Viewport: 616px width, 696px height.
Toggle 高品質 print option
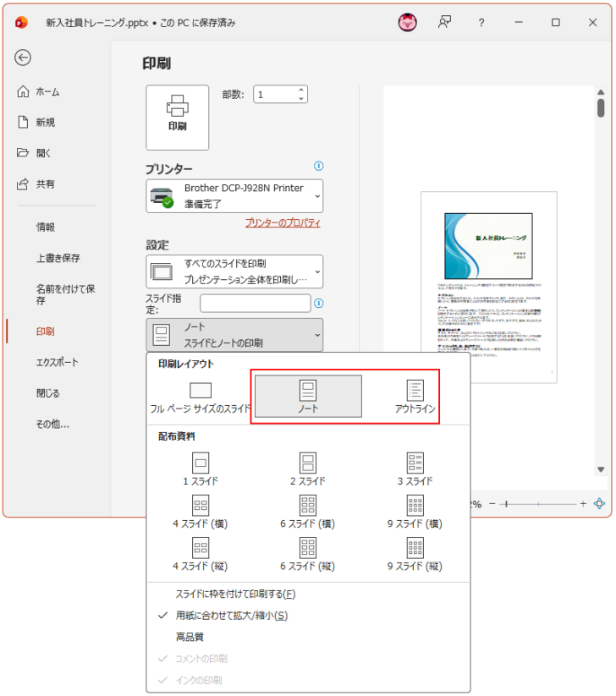pos(190,637)
